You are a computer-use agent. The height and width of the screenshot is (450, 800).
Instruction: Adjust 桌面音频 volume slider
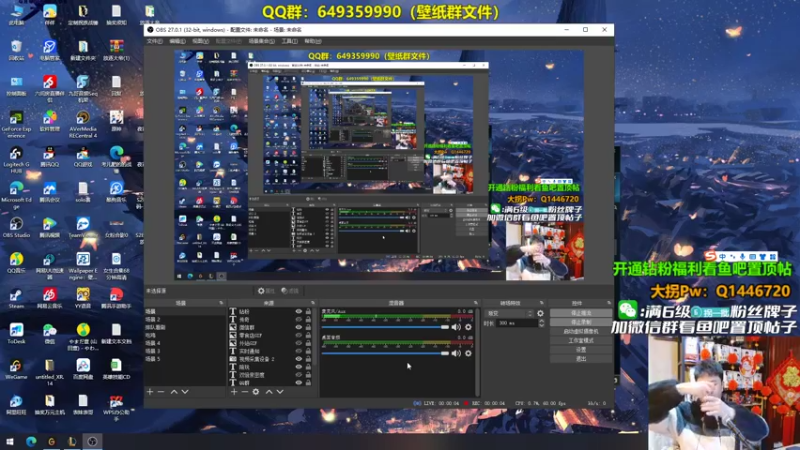tap(385, 353)
